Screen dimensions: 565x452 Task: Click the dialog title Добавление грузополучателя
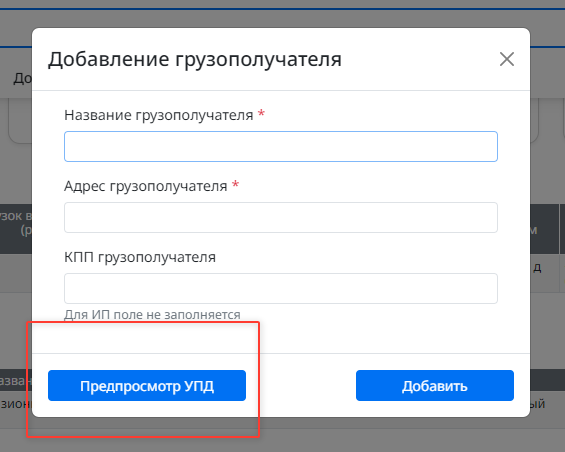click(195, 59)
